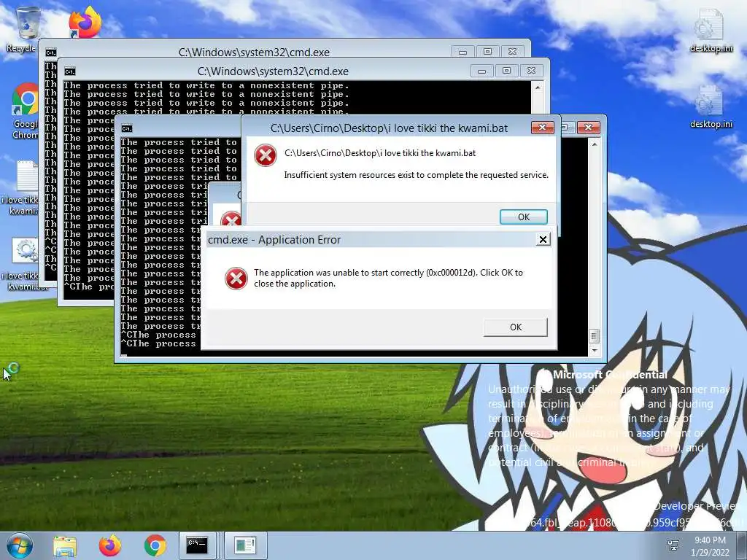The image size is (747, 560).
Task: Click the file path line in the resources error dialog
Action: (x=379, y=153)
